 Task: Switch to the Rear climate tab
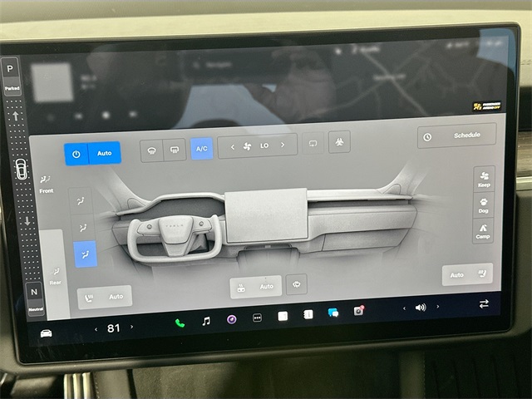click(x=56, y=275)
